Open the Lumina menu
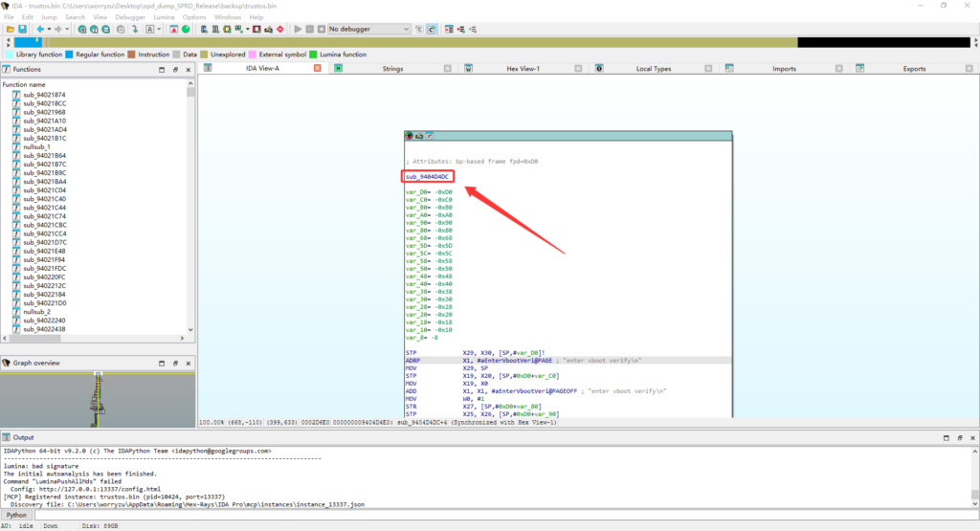Screen dimensions: 980x531 click(x=164, y=17)
